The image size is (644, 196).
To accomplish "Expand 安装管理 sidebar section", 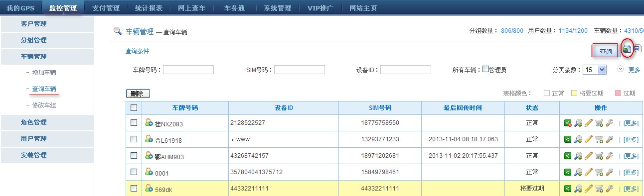I will (47, 155).
